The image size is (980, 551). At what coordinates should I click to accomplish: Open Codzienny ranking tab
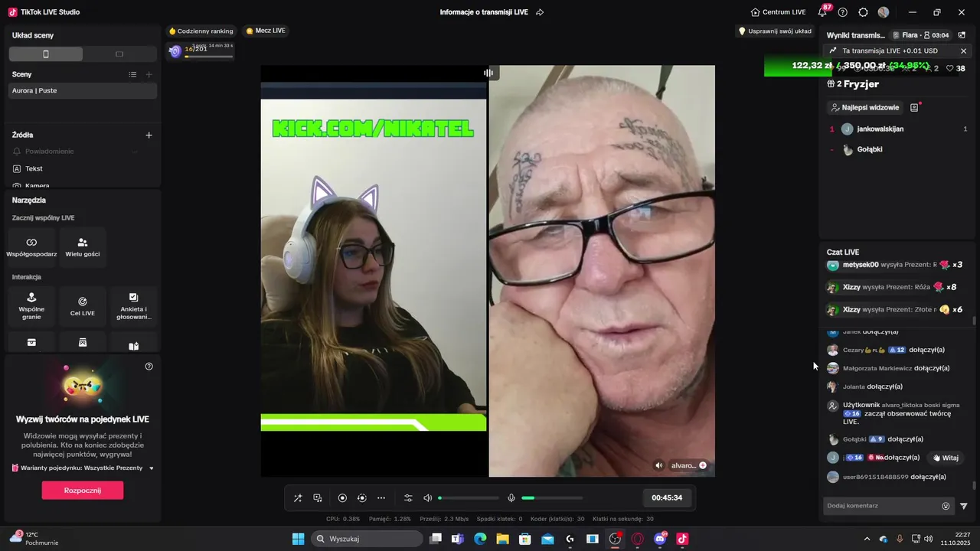(x=201, y=31)
